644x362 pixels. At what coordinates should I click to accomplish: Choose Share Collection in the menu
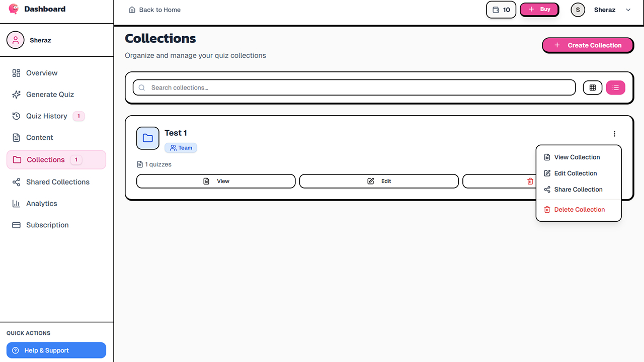[x=578, y=190]
